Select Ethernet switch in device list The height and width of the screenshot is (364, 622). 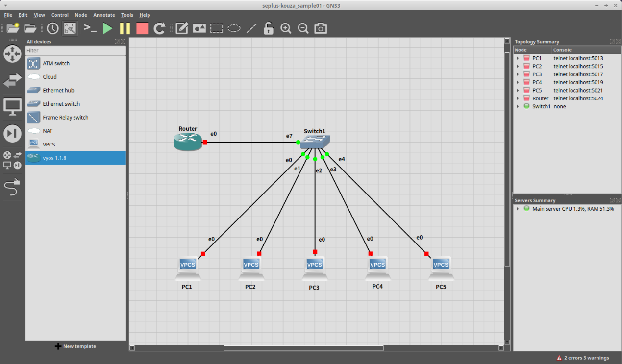click(75, 104)
